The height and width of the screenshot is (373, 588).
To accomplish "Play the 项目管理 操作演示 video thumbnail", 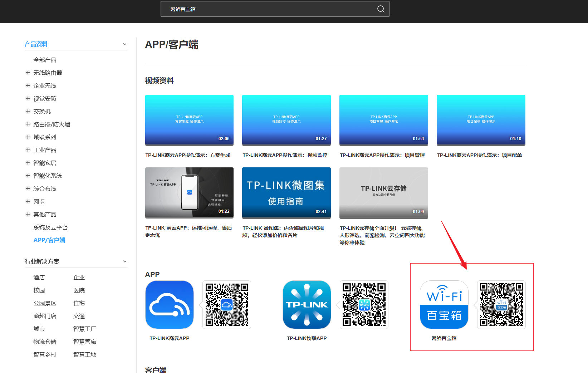I will coord(384,120).
